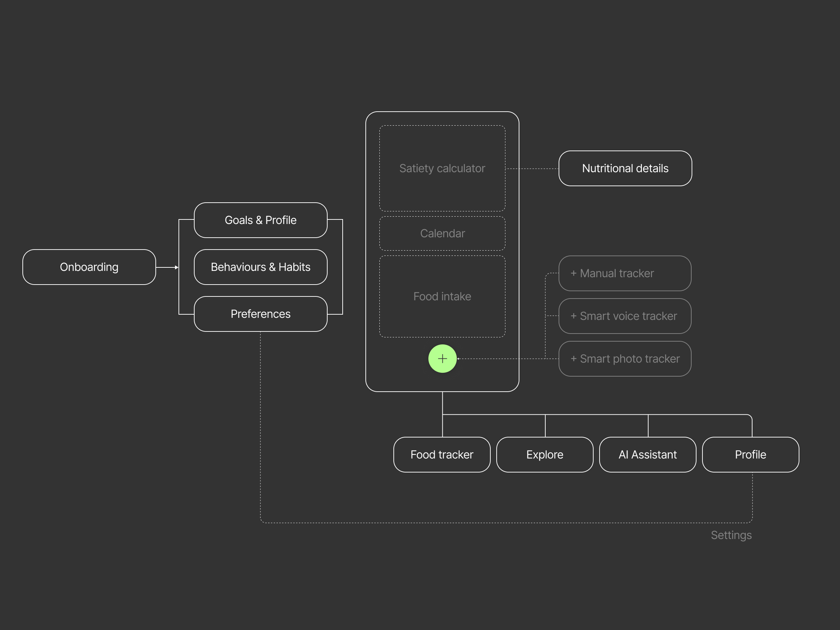Select the Calendar section

pyautogui.click(x=442, y=233)
